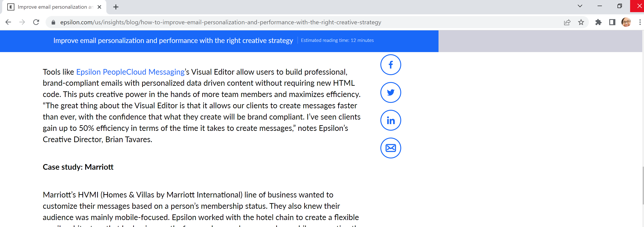Share article via email envelope icon
Image resolution: width=644 pixels, height=227 pixels.
pyautogui.click(x=391, y=148)
